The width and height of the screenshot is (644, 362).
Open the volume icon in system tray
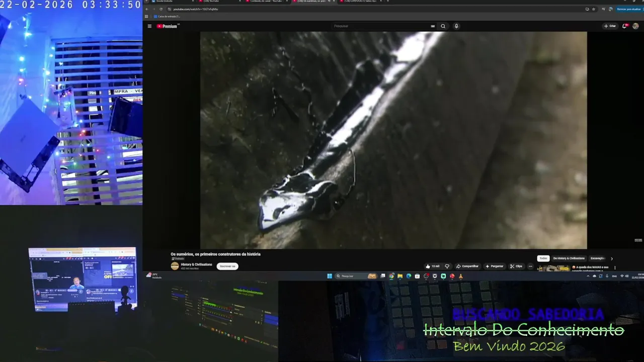click(x=627, y=276)
